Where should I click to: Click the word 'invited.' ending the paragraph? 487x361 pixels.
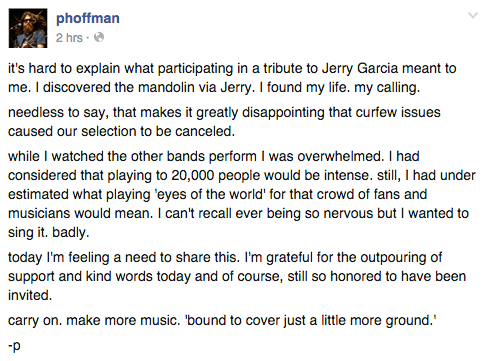pyautogui.click(x=30, y=295)
